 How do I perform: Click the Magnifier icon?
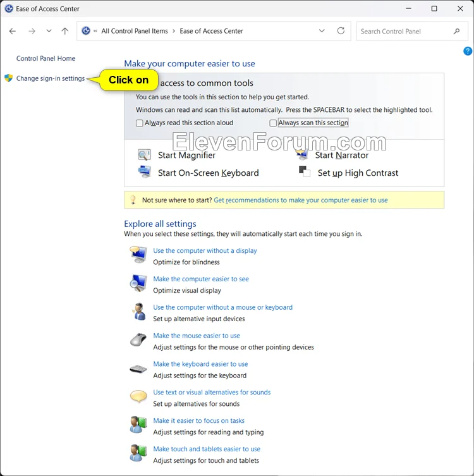[144, 155]
